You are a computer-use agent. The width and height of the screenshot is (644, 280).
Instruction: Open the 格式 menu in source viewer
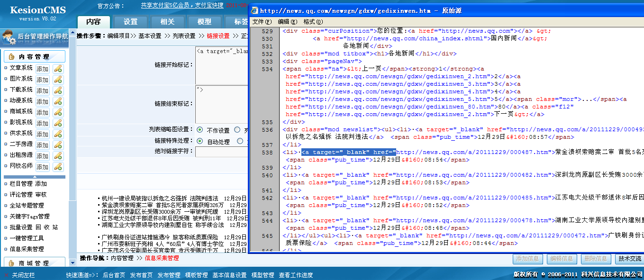click(x=313, y=22)
